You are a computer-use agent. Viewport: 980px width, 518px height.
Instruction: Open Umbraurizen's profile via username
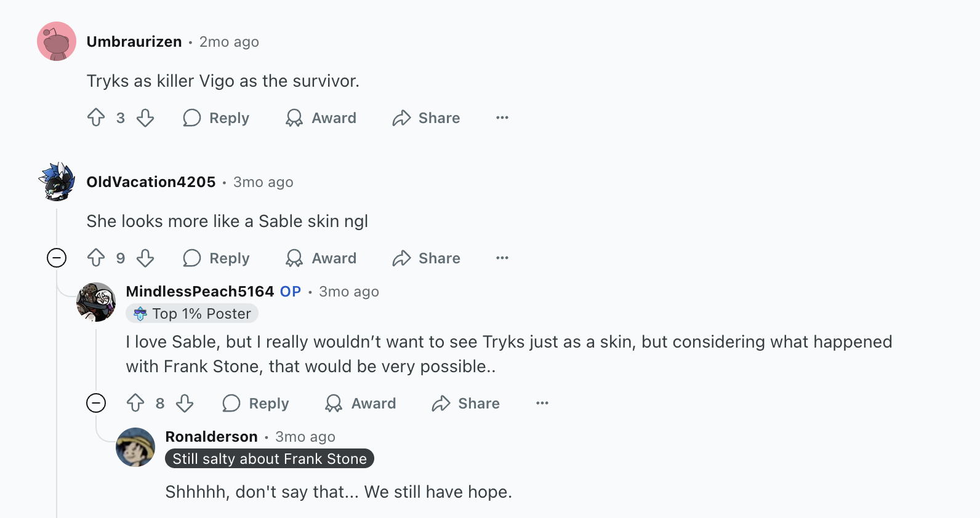point(134,41)
